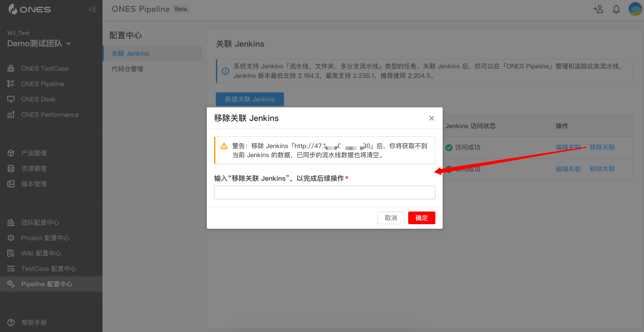This screenshot has height=332, width=644.
Task: Open 资源管理 in sidebar
Action: tap(34, 168)
